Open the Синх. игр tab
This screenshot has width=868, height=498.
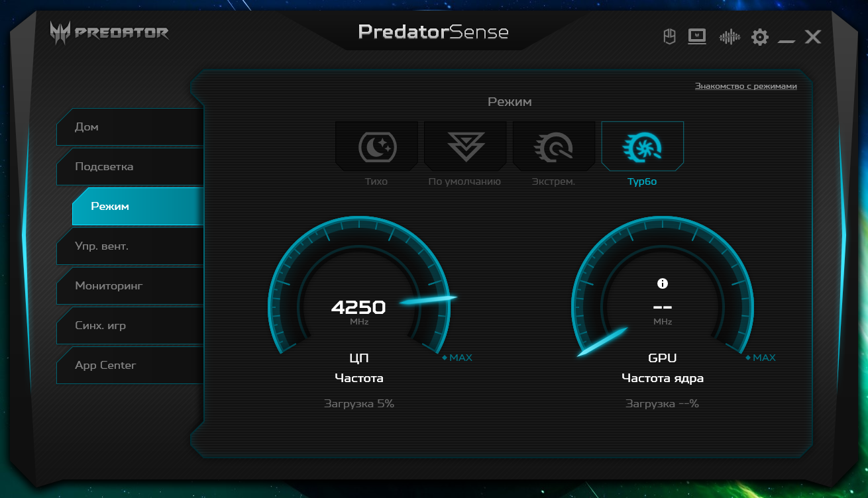[x=130, y=325]
